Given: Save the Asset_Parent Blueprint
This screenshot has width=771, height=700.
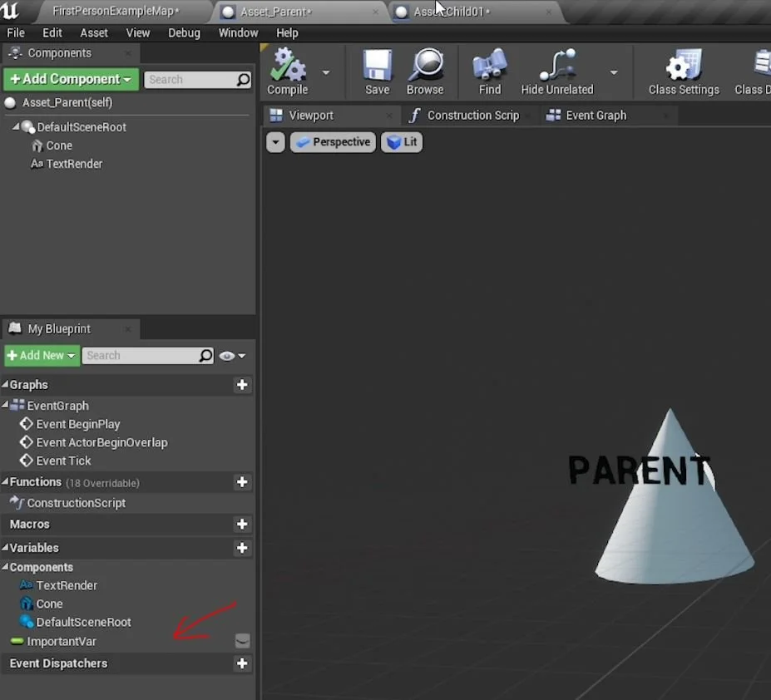Looking at the screenshot, I should 376,71.
